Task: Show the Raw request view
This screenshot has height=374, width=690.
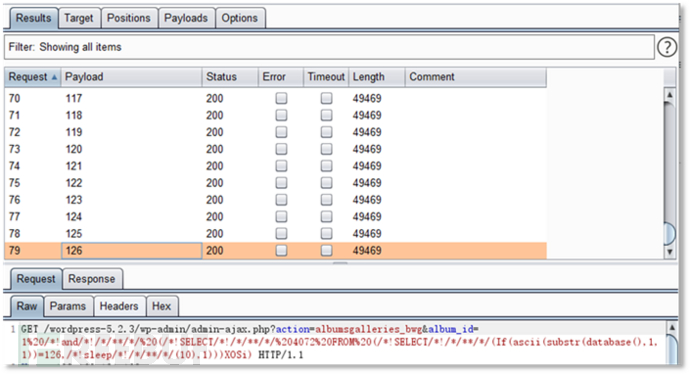Action: 27,306
